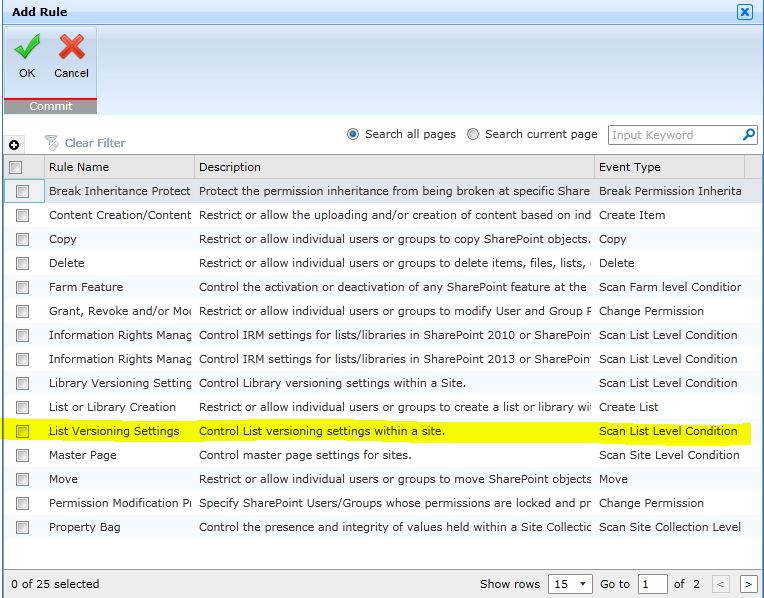Screen dimensions: 764x598
Task: Toggle the select-all header checkbox
Action: pos(16,167)
